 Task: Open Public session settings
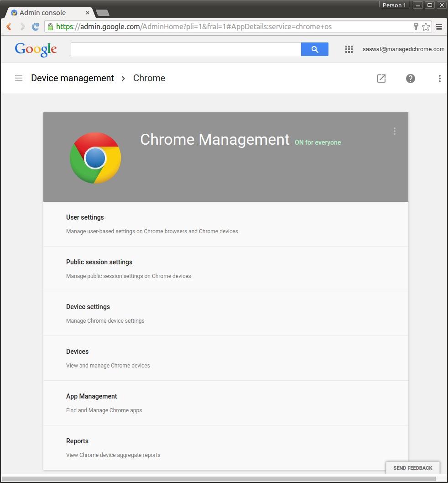coord(99,262)
